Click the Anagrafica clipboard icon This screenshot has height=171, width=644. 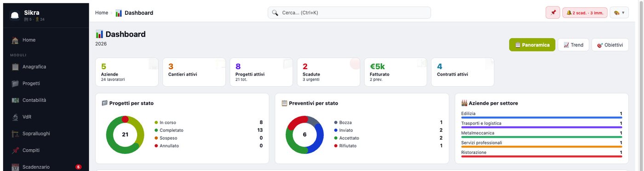pos(15,67)
